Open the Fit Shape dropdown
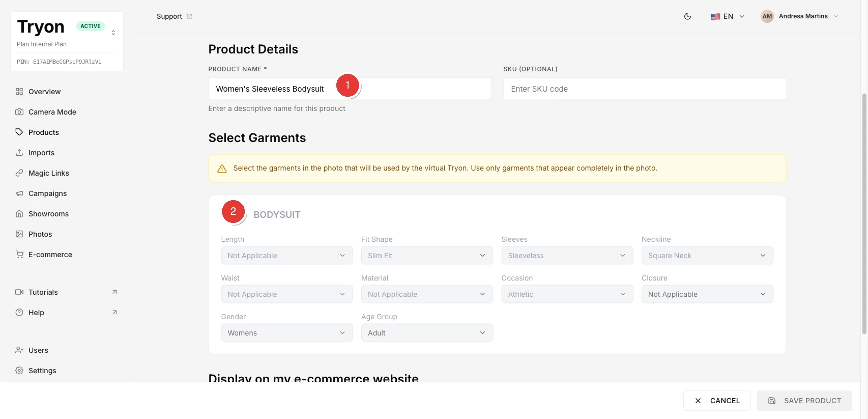The image size is (868, 419). [x=427, y=256]
